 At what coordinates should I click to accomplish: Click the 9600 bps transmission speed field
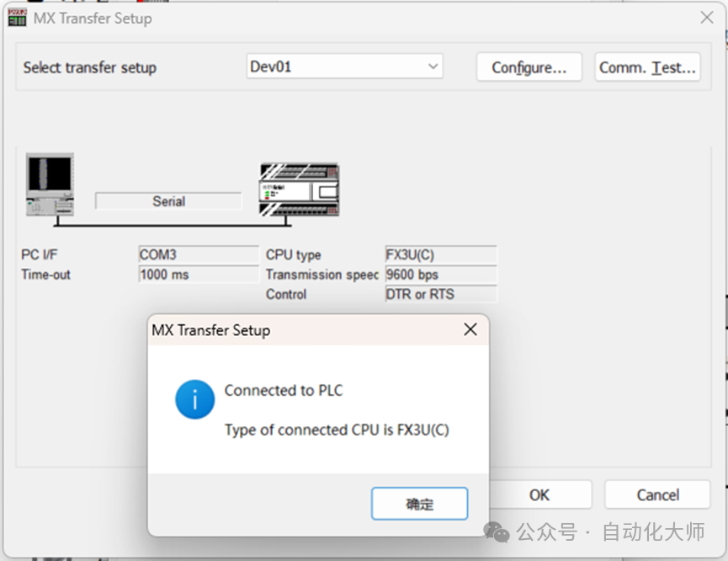(x=441, y=275)
